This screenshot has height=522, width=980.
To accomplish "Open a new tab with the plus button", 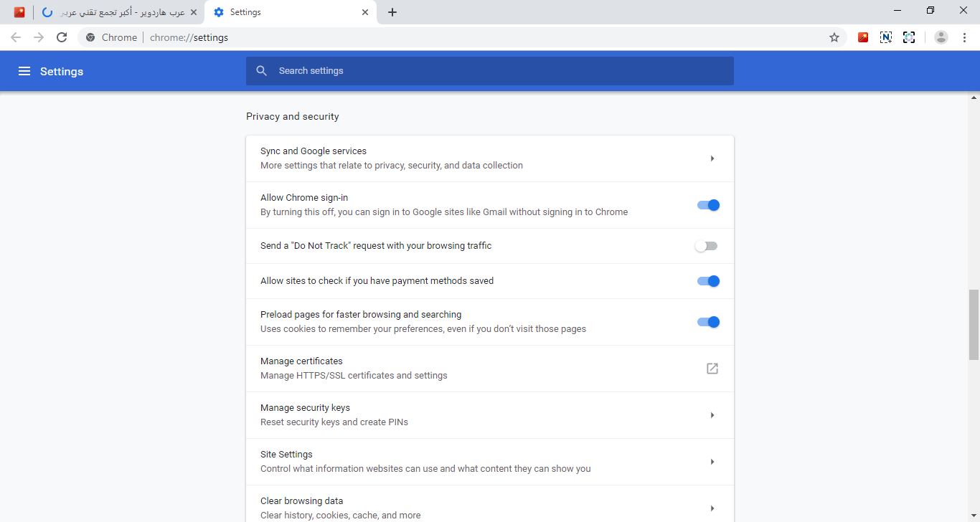I will (392, 12).
